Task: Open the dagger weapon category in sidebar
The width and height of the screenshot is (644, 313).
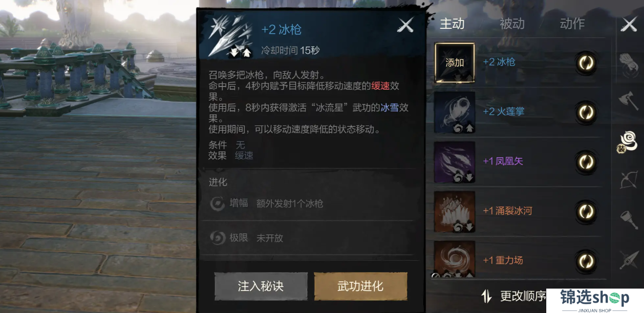Action: [628, 259]
